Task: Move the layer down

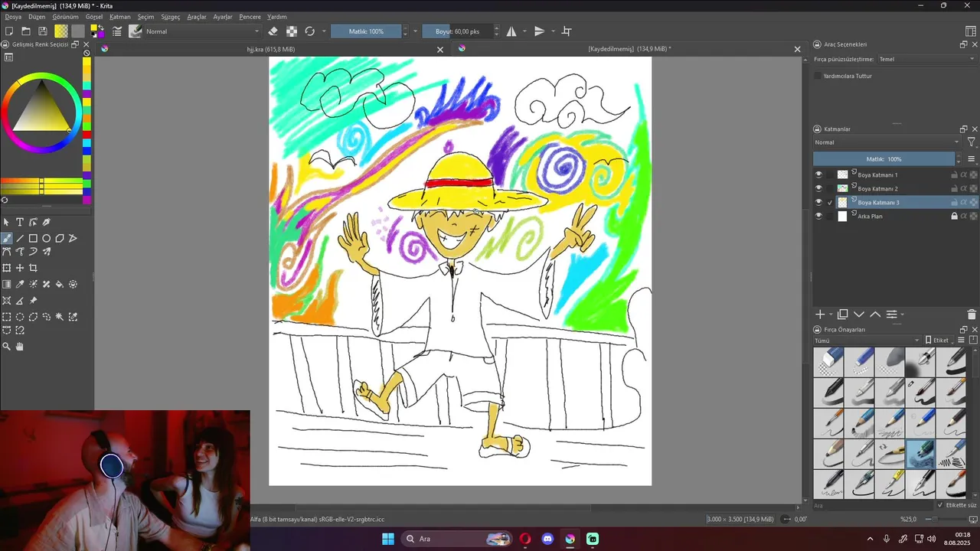Action: coord(859,315)
